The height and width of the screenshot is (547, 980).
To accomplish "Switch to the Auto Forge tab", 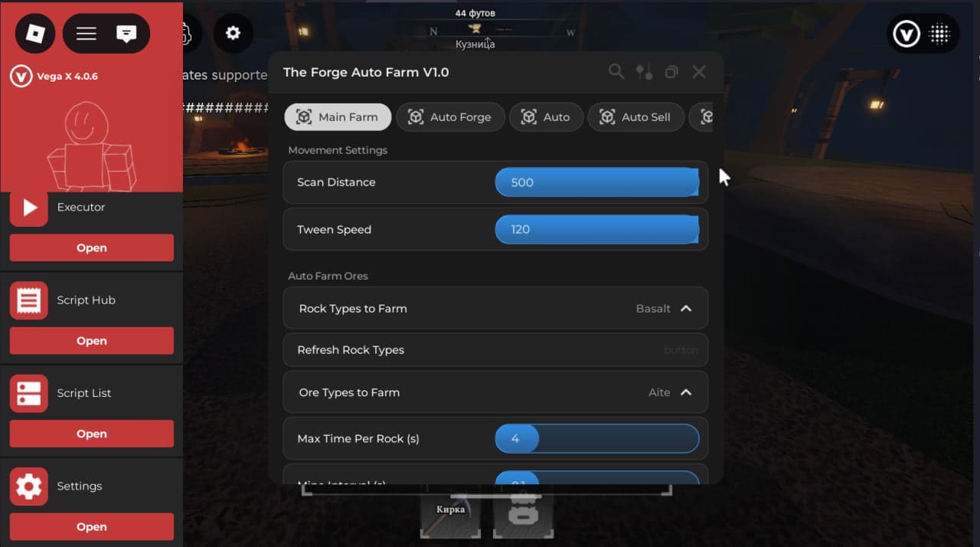I will click(x=450, y=117).
